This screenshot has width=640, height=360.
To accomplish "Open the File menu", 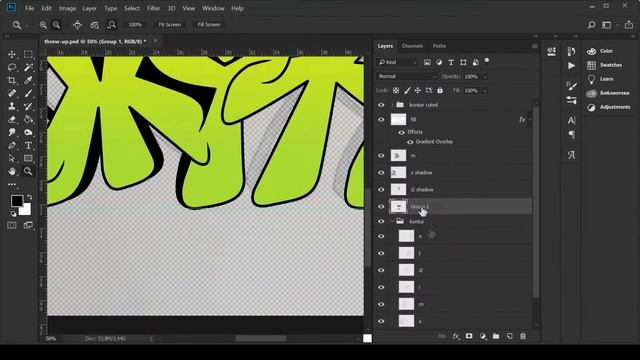I will tap(29, 8).
